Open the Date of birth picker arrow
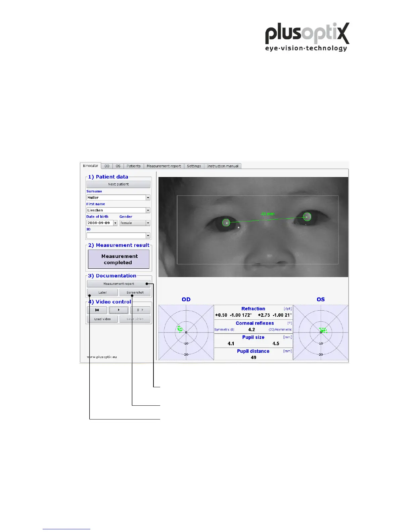The width and height of the screenshot is (411, 532). (115, 223)
